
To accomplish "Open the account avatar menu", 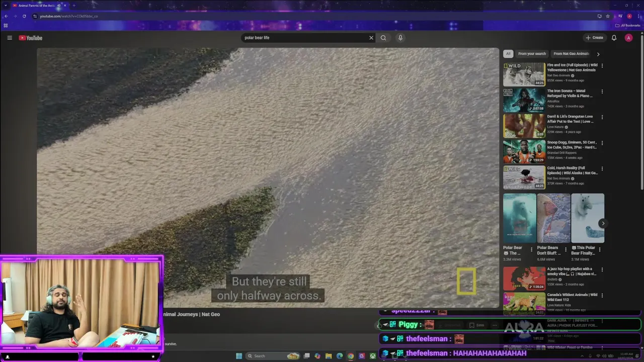I will coord(628,38).
